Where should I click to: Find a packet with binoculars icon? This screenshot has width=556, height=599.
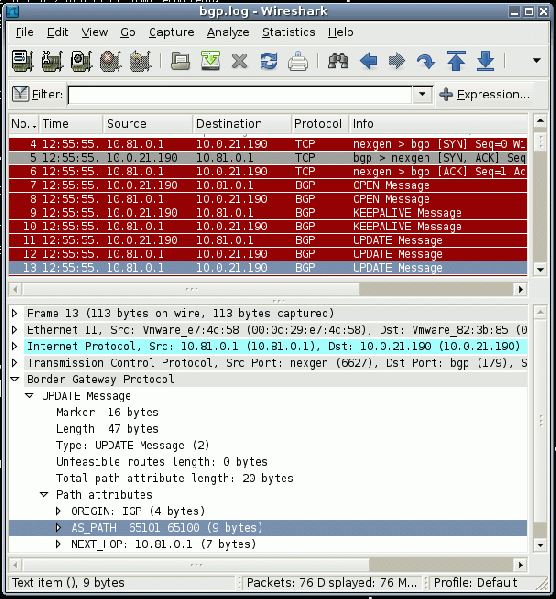[x=338, y=61]
